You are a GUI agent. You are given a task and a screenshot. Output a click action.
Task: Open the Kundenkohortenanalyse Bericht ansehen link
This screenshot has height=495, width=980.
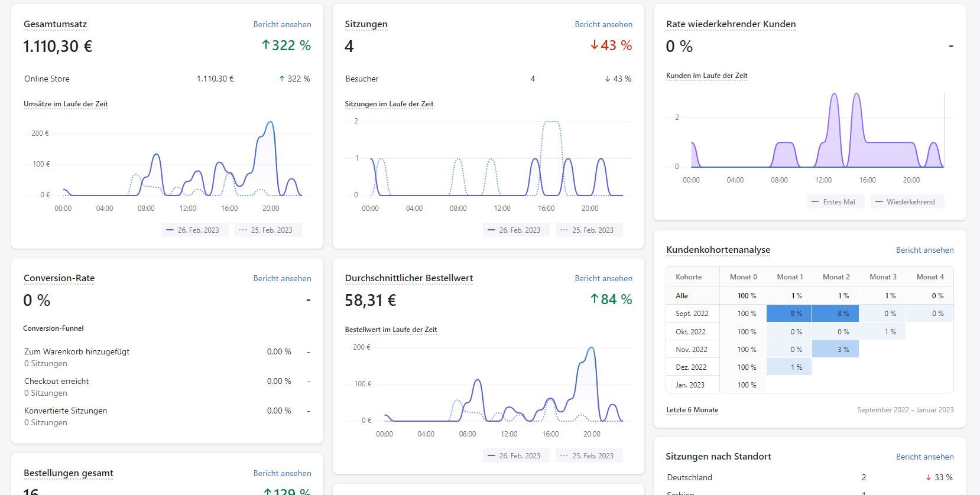point(924,250)
